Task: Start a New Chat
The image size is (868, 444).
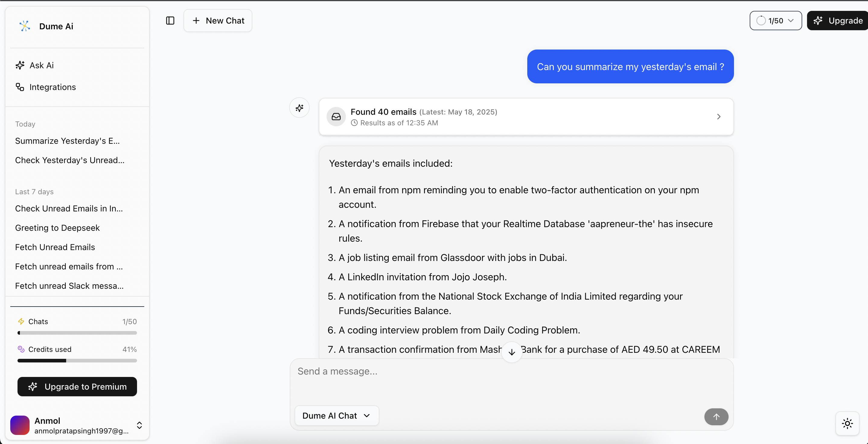Action: (218, 21)
